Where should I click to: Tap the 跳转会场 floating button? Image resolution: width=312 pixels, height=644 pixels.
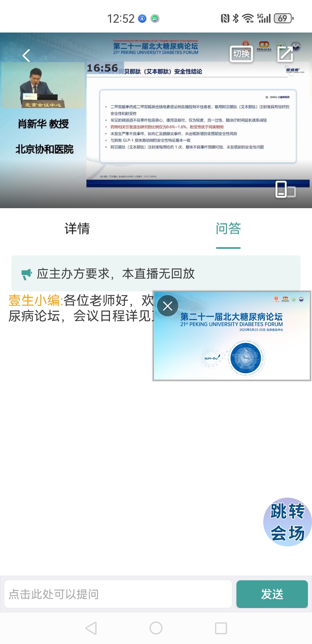pyautogui.click(x=288, y=522)
